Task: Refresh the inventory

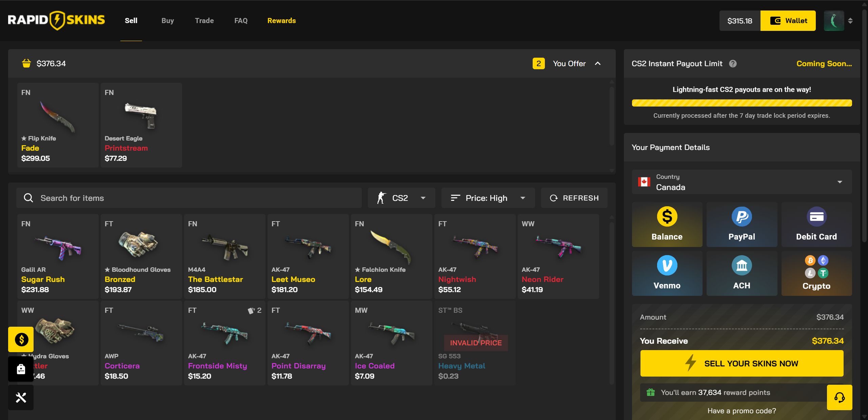Action: click(574, 198)
